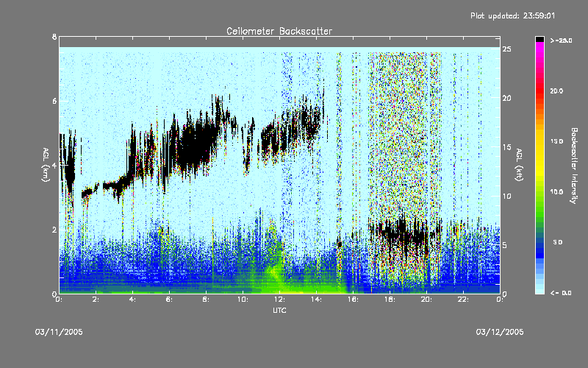
Task: Click the ">-25.0" colorbar label
Action: pos(561,40)
